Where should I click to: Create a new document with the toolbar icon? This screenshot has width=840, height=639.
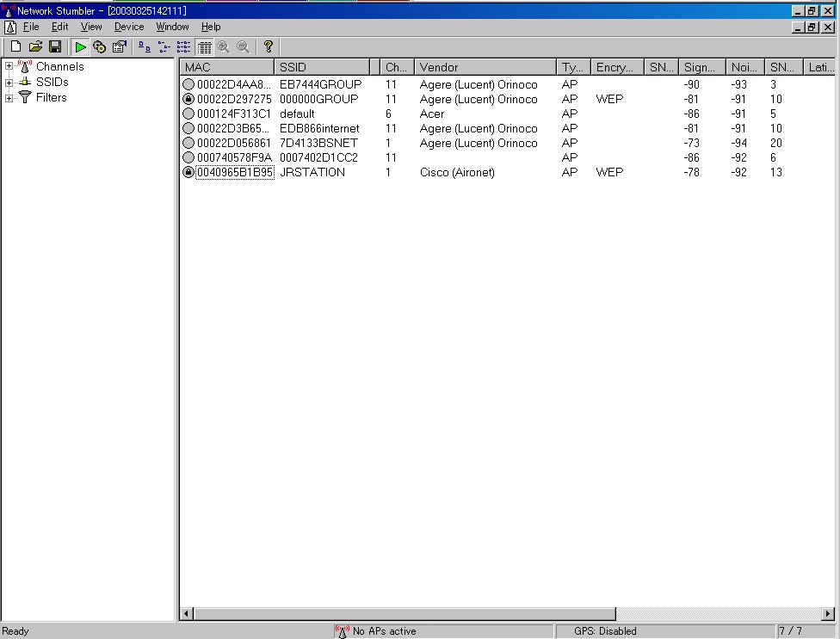pyautogui.click(x=16, y=47)
